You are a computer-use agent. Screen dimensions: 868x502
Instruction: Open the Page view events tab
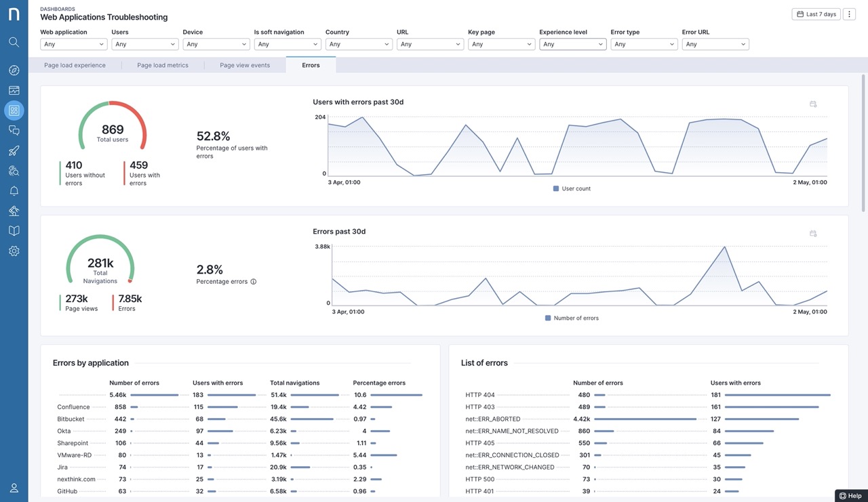[x=245, y=66]
